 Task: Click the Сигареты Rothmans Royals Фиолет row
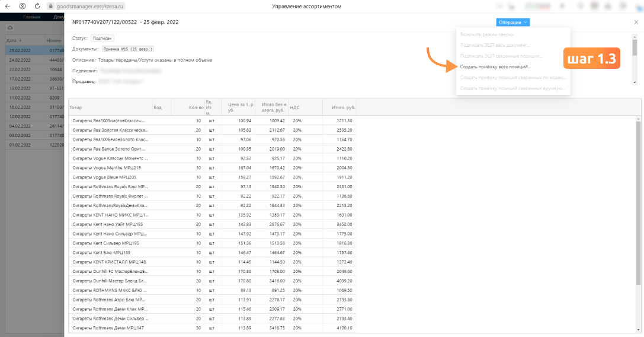tap(212, 196)
